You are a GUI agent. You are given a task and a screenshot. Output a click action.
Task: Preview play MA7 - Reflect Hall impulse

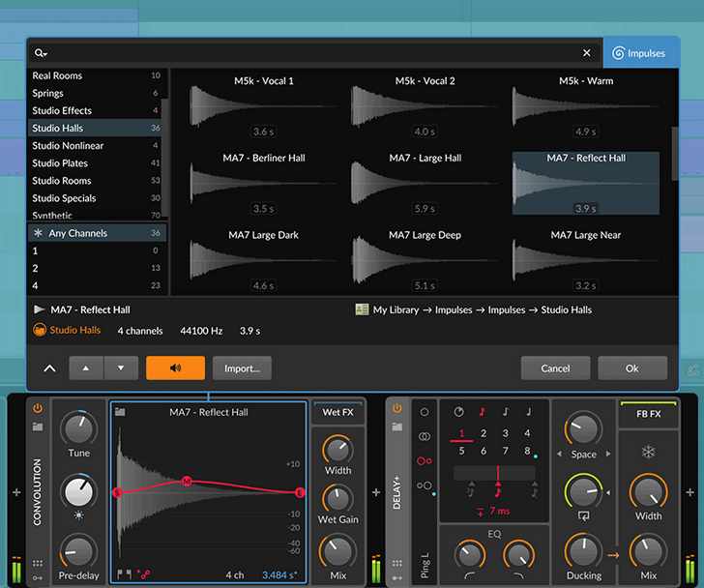click(39, 309)
